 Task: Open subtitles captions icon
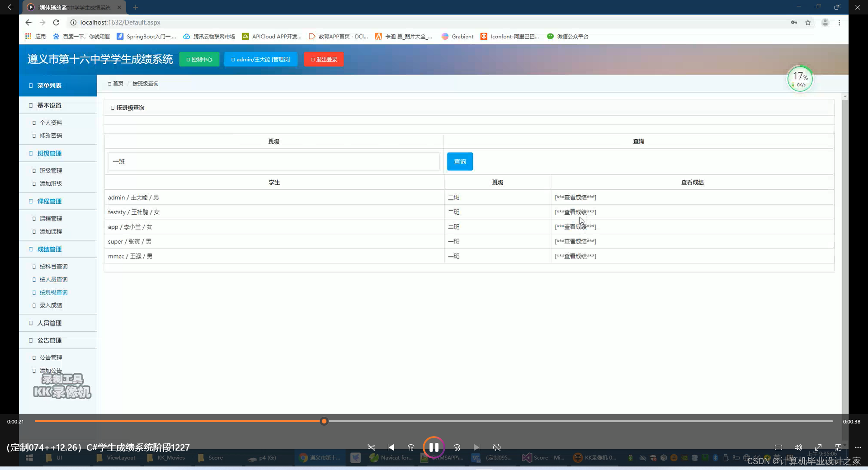pyautogui.click(x=778, y=447)
